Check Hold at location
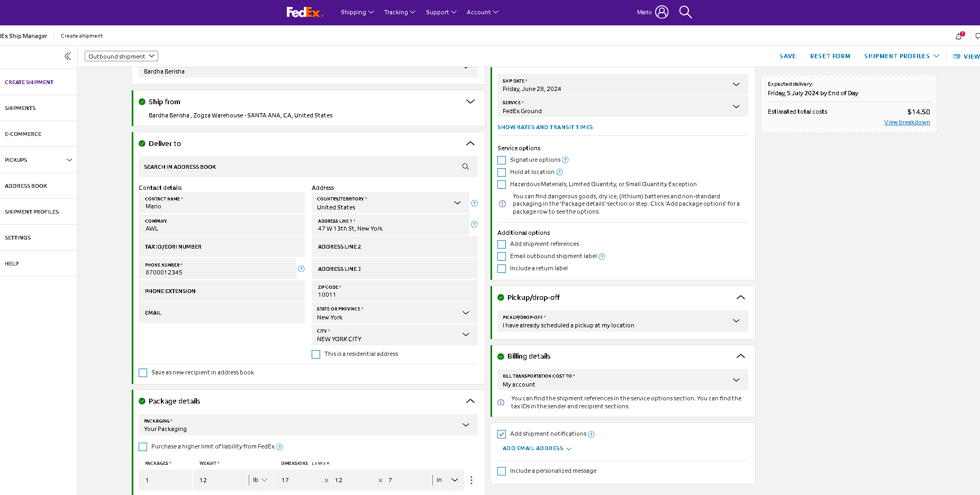Screen dimensions: 980x495 502,172
